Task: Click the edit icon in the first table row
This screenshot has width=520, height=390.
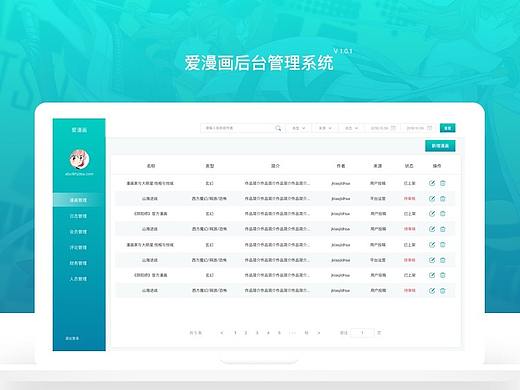Action: point(432,183)
